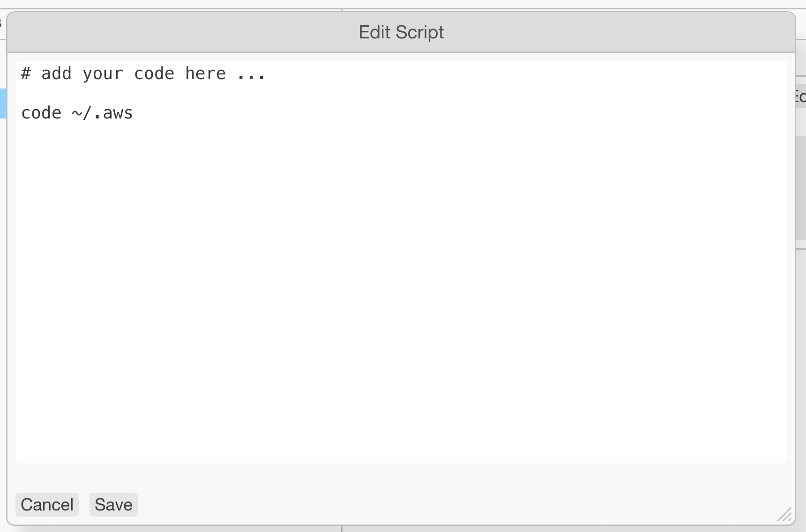This screenshot has height=532, width=806.
Task: Click the resize grip in dialog corner
Action: [x=785, y=515]
